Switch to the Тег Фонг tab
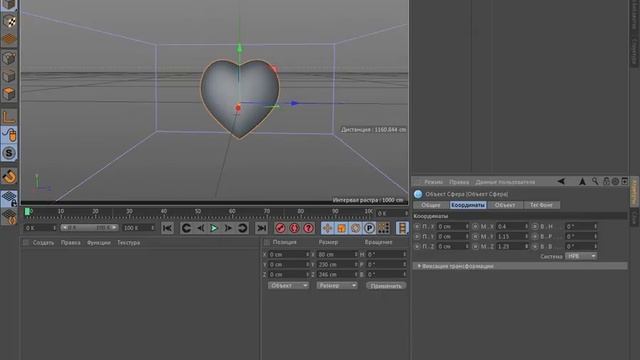 pyautogui.click(x=541, y=205)
